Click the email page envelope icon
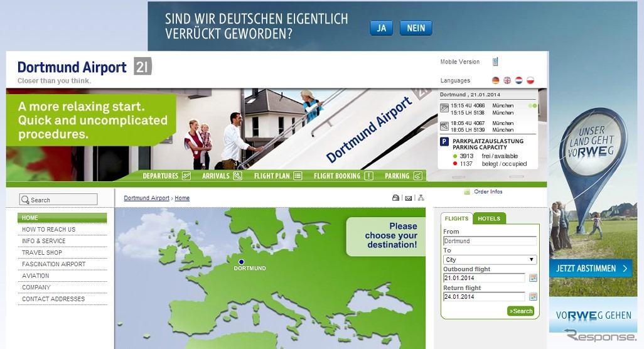Image resolution: width=644 pixels, height=349 pixels. pyautogui.click(x=408, y=198)
